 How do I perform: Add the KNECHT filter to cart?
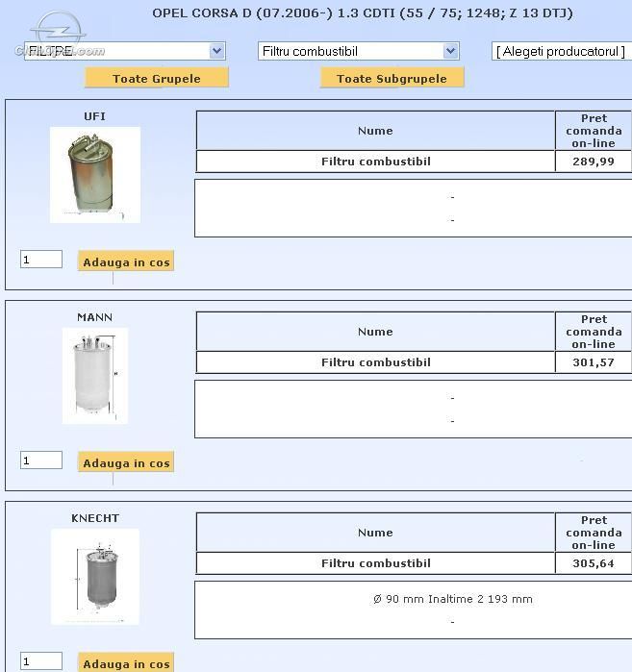(126, 662)
